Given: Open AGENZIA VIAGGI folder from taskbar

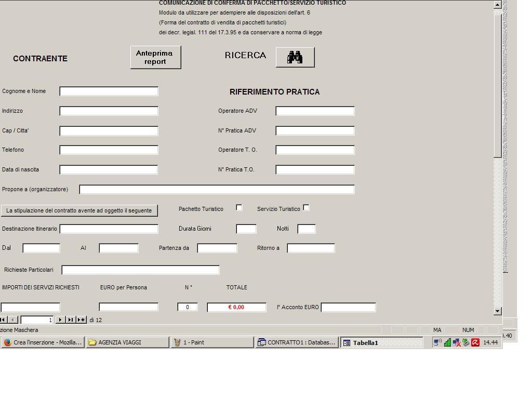Looking at the screenshot, I should point(128,343).
